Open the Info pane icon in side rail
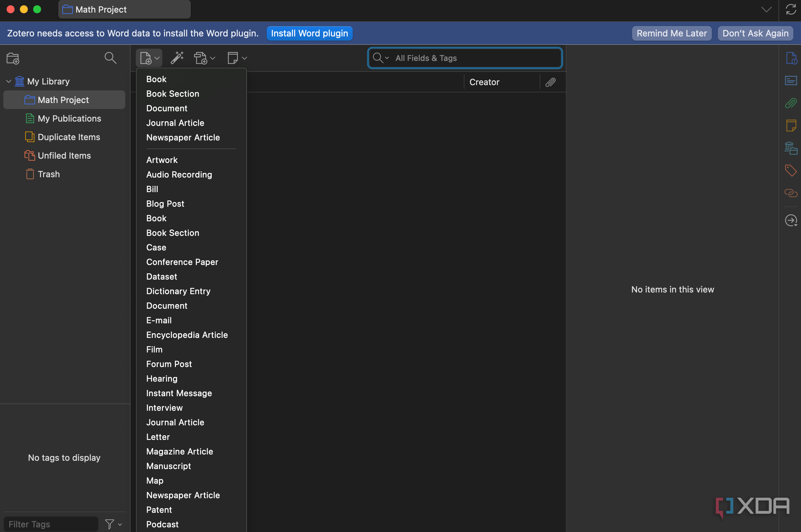 click(791, 58)
